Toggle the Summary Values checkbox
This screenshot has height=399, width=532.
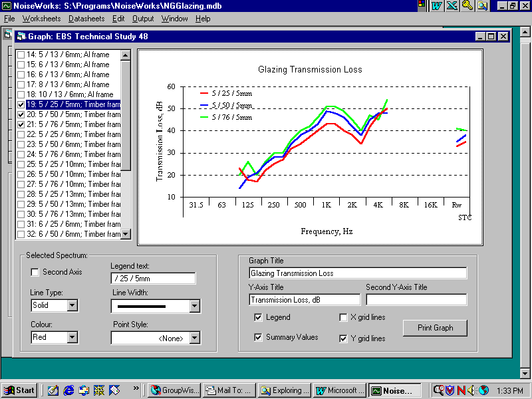click(x=258, y=337)
